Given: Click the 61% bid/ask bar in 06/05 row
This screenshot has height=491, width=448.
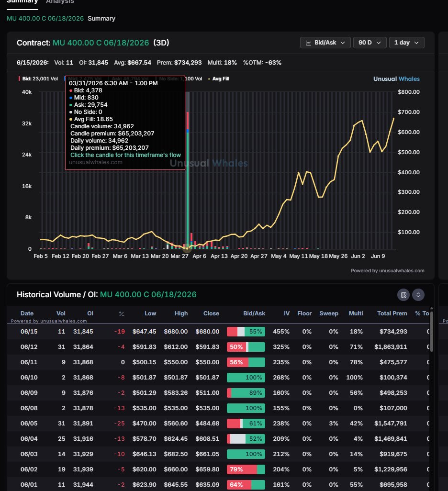Looking at the screenshot, I should 246,424.
